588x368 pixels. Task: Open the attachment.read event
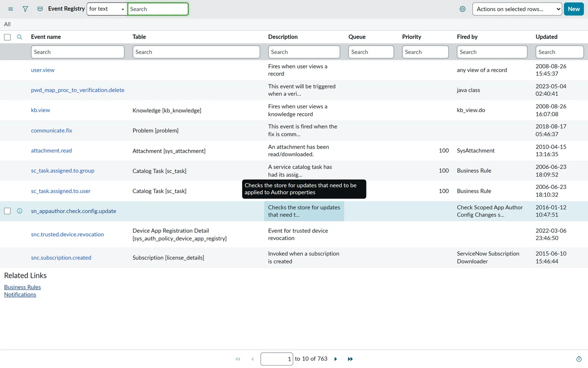point(51,151)
